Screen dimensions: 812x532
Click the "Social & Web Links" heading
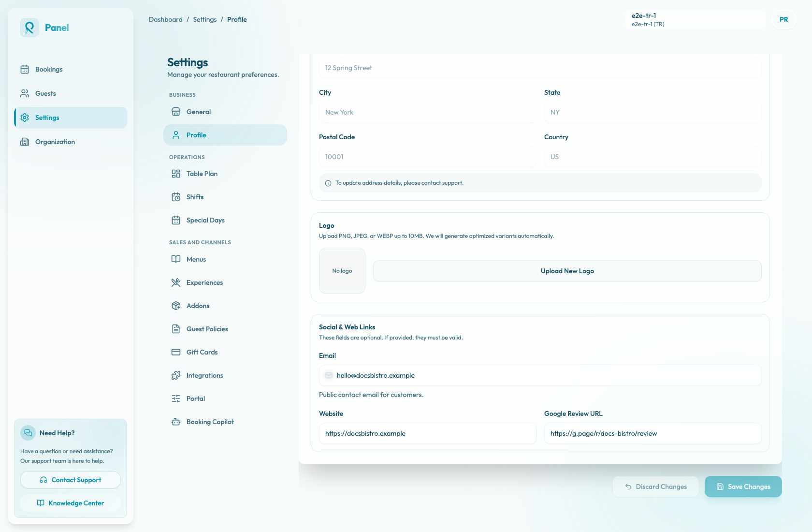tap(347, 327)
